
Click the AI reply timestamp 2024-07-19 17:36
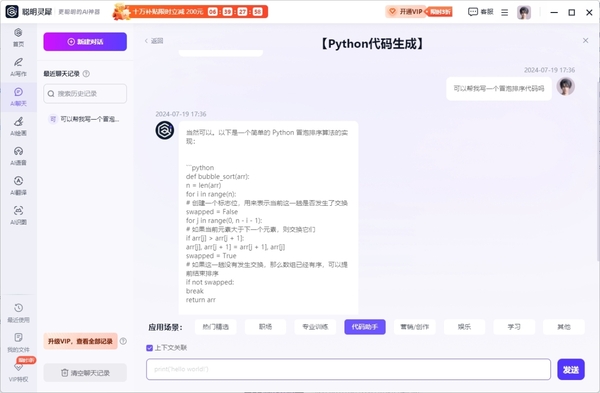[181, 114]
